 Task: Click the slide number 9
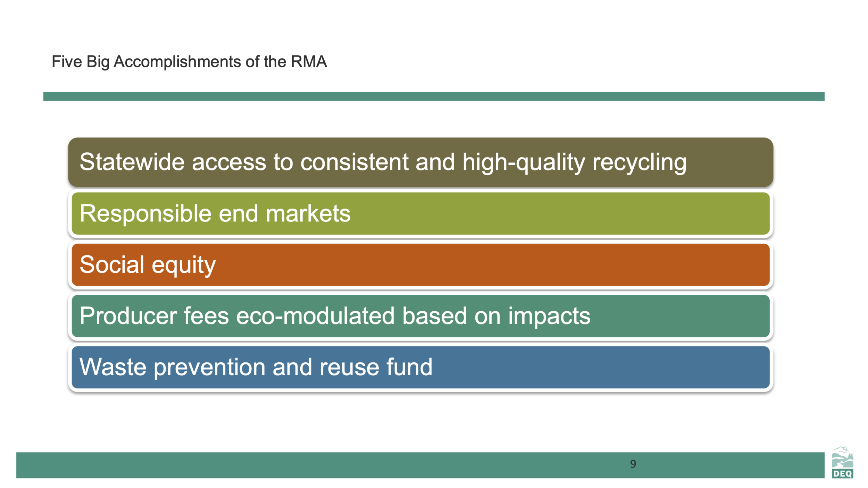(633, 464)
